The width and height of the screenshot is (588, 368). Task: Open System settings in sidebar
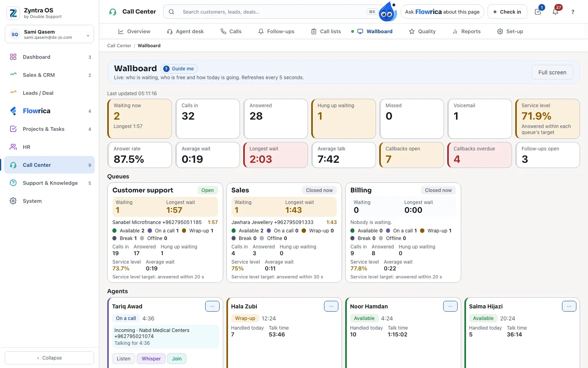(50, 201)
